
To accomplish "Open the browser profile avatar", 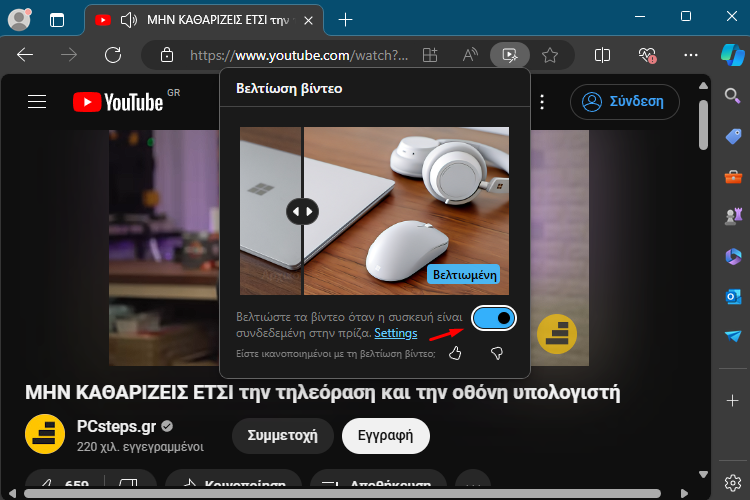I will click(19, 20).
